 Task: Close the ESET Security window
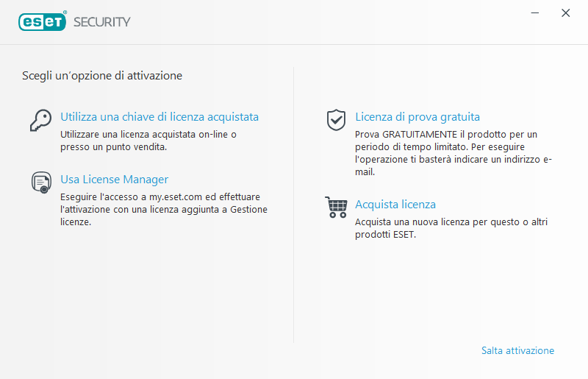click(565, 13)
